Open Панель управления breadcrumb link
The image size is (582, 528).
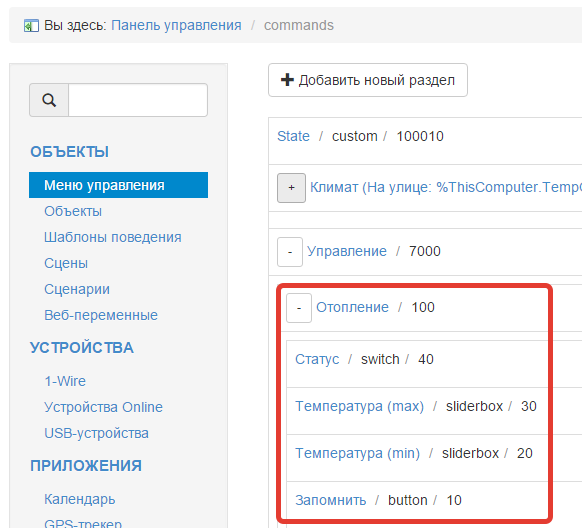[176, 25]
